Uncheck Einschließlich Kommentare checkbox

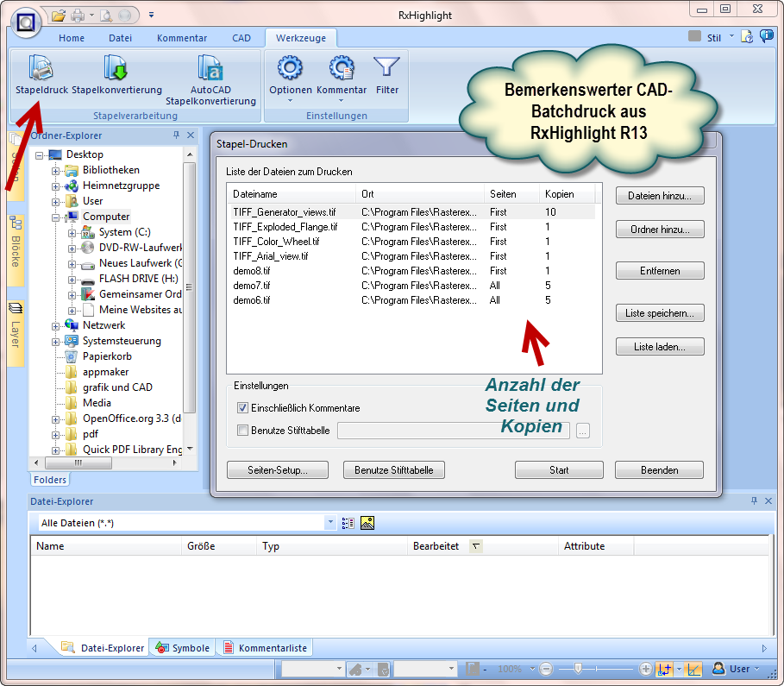[242, 407]
